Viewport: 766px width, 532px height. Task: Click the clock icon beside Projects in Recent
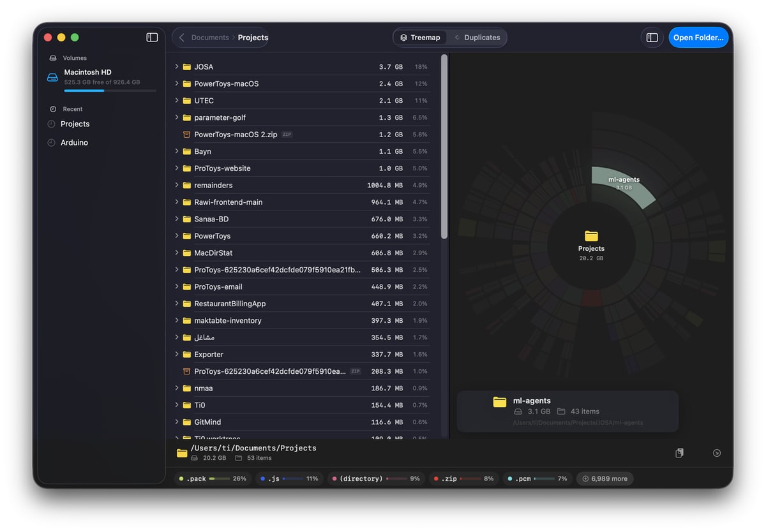tap(52, 124)
